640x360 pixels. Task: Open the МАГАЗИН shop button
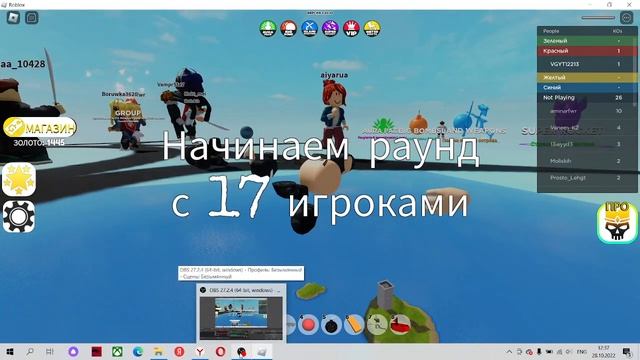tap(40, 128)
